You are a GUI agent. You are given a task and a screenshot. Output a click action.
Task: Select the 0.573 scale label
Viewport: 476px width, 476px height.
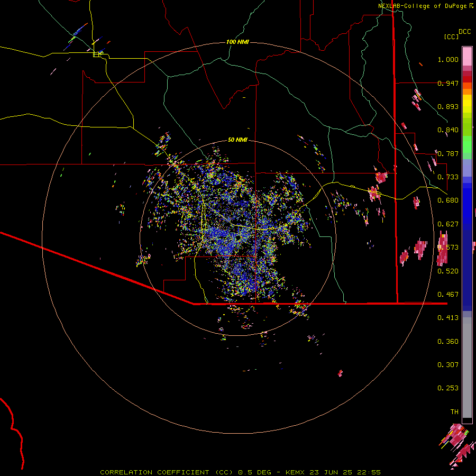tap(448, 248)
